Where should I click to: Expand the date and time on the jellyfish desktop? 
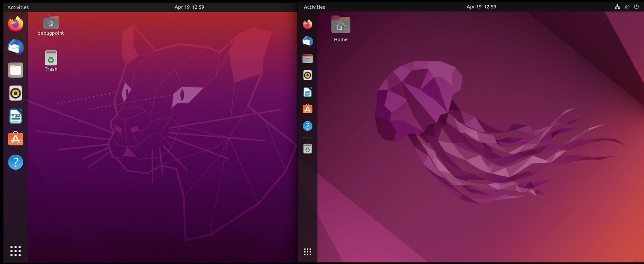[x=481, y=7]
